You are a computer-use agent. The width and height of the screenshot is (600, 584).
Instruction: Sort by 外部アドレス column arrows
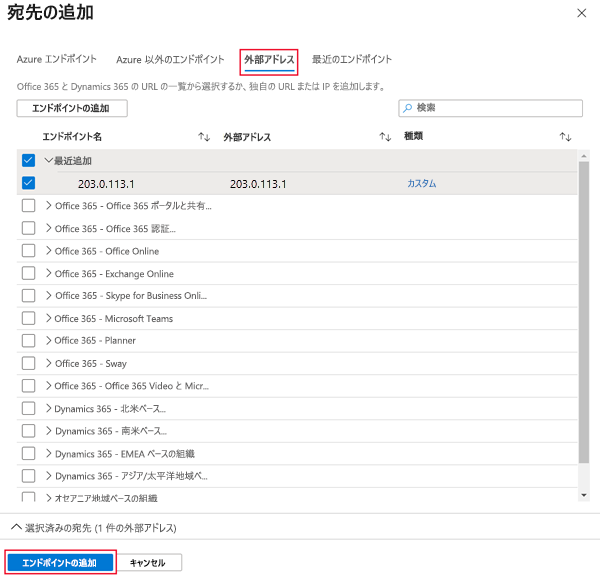pyautogui.click(x=385, y=137)
